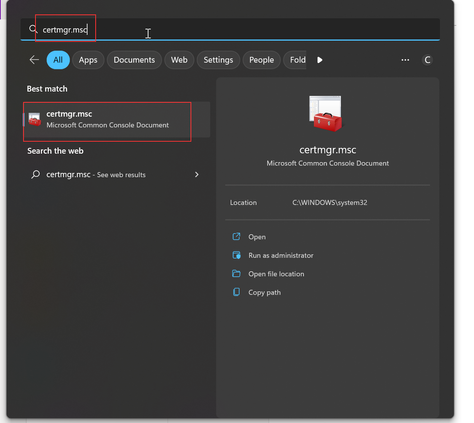Click the search magnifier icon in search box
This screenshot has height=423, width=474.
33,29
